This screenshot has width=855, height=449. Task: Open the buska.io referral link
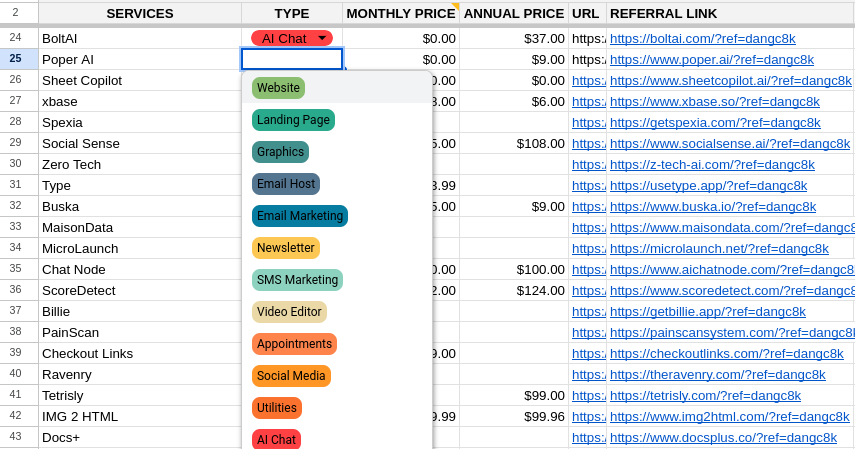pyautogui.click(x=713, y=207)
